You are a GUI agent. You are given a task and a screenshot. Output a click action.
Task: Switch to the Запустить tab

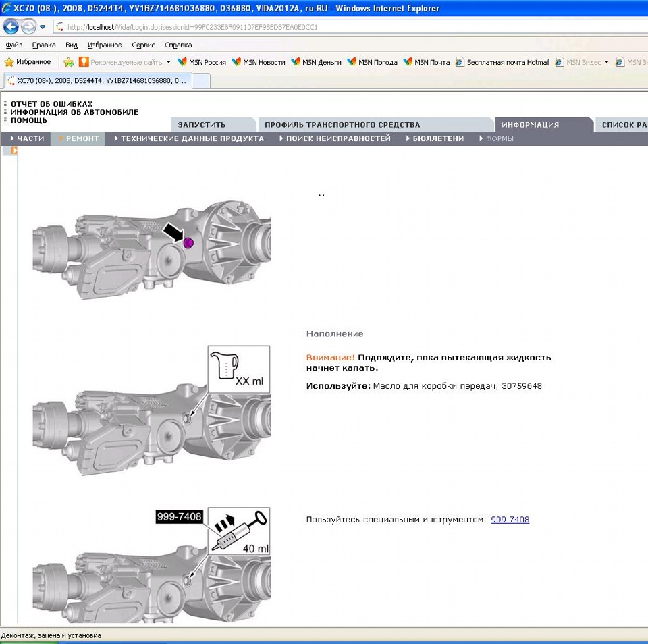pos(202,125)
